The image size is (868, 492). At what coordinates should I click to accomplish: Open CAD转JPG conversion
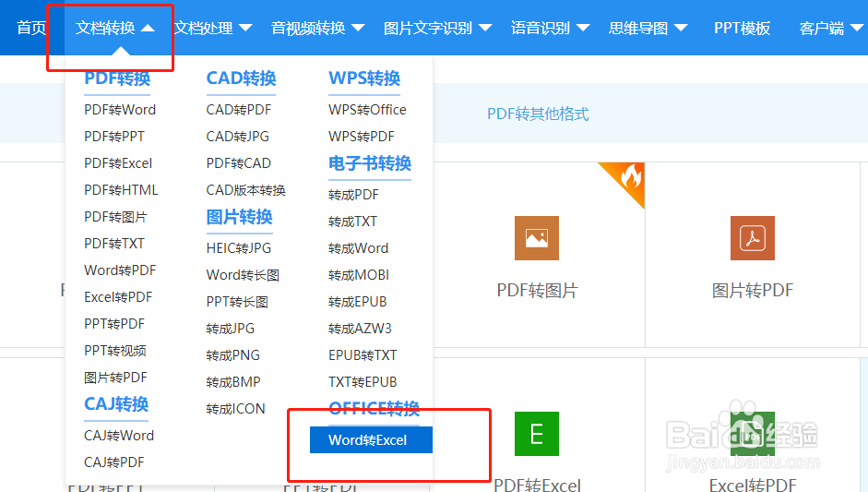coord(237,137)
